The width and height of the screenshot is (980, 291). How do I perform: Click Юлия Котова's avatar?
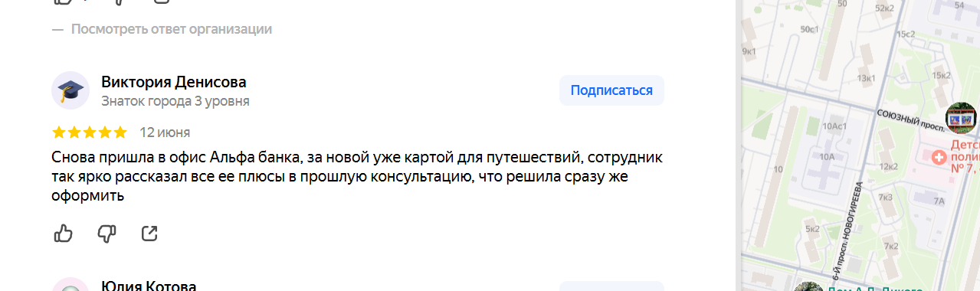(70, 286)
